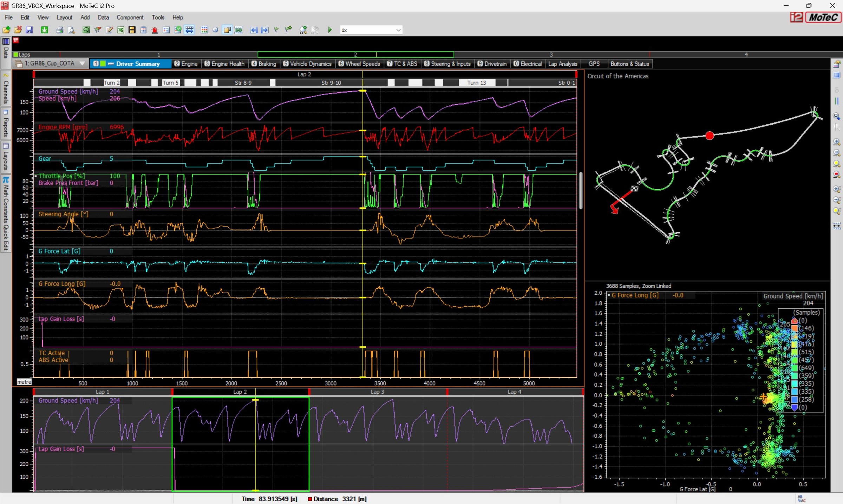Expand the Reports side panel
Viewport: 843px width, 504px height.
point(6,124)
